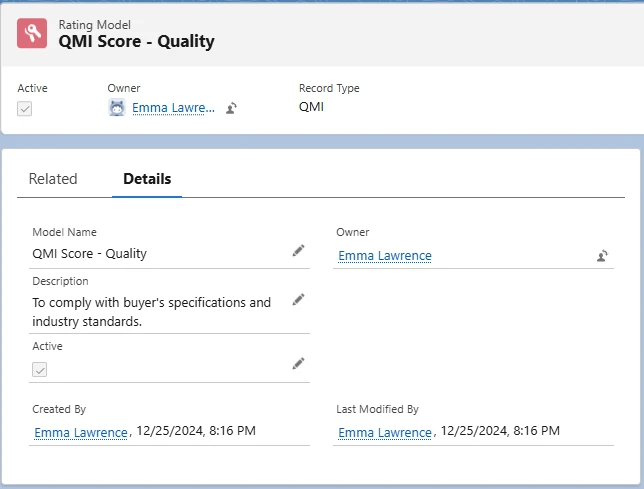Open Emma Lawrence link under Created By
Screen dimensions: 644x489
pos(81,432)
